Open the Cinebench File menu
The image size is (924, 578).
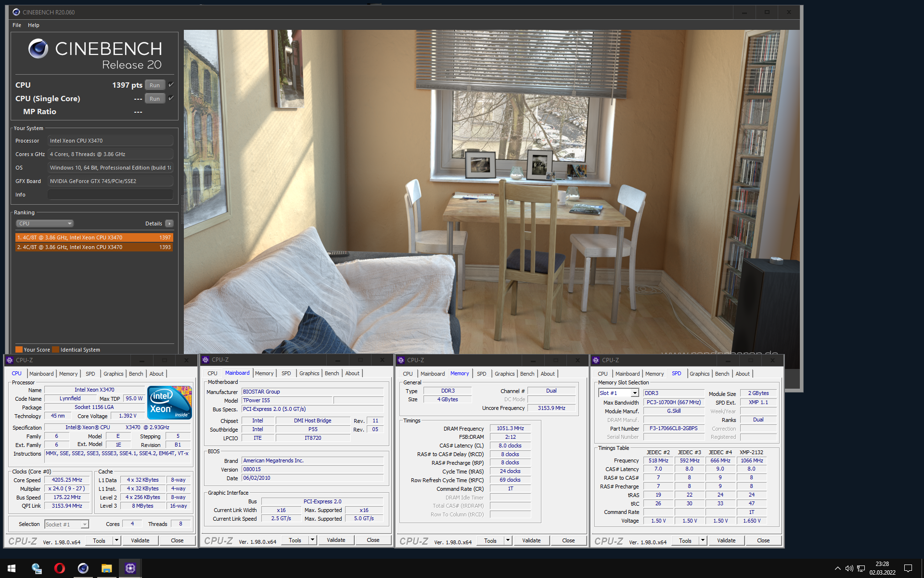tap(17, 25)
